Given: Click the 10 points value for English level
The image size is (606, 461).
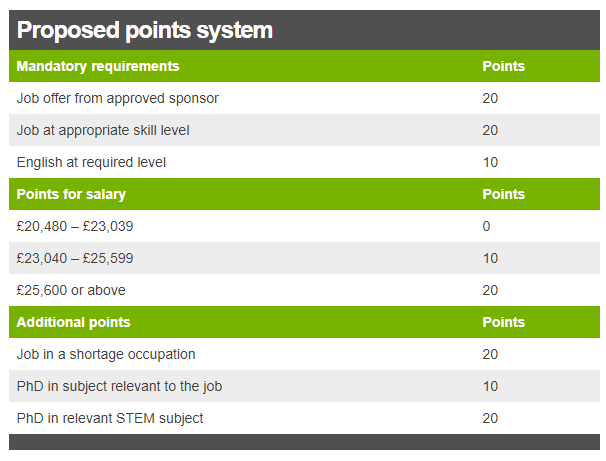Looking at the screenshot, I should 490,162.
